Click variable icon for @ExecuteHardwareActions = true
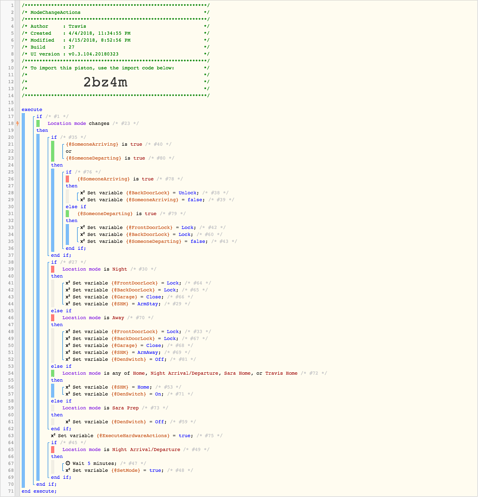480x500 pixels. click(53, 436)
